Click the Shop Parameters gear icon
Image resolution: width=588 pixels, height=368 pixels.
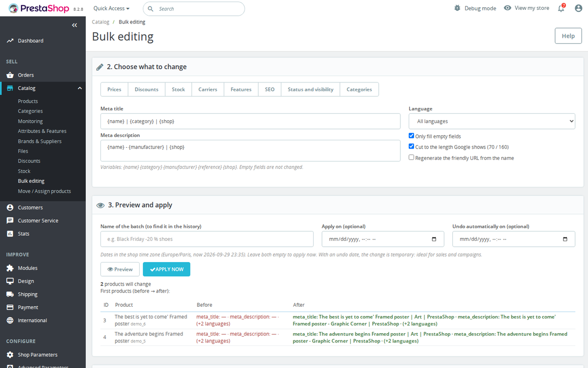[x=10, y=355]
